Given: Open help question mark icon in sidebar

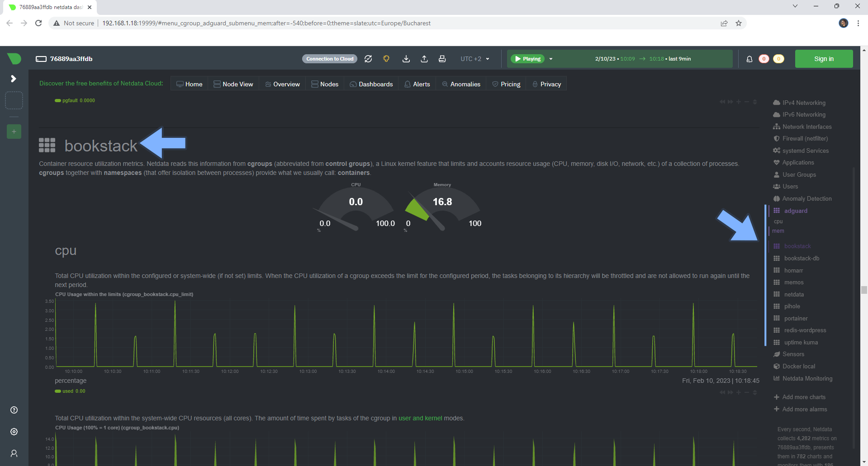Looking at the screenshot, I should 14,410.
